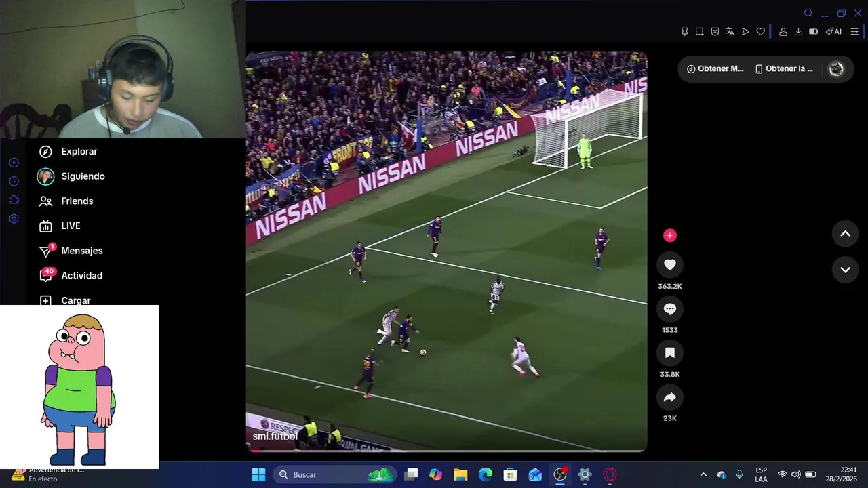The image size is (868, 488).
Task: Open the sidebar extensions cube icon
Action: 14,200
